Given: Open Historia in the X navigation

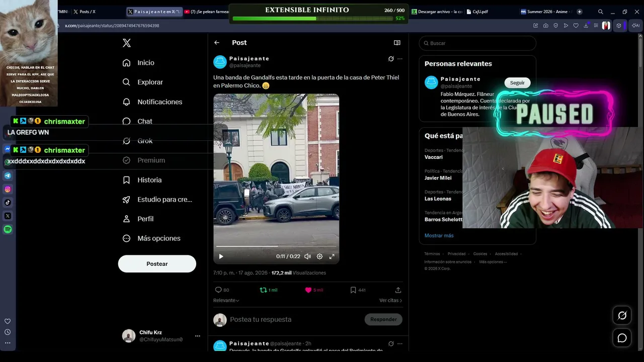Looking at the screenshot, I should [x=142, y=180].
